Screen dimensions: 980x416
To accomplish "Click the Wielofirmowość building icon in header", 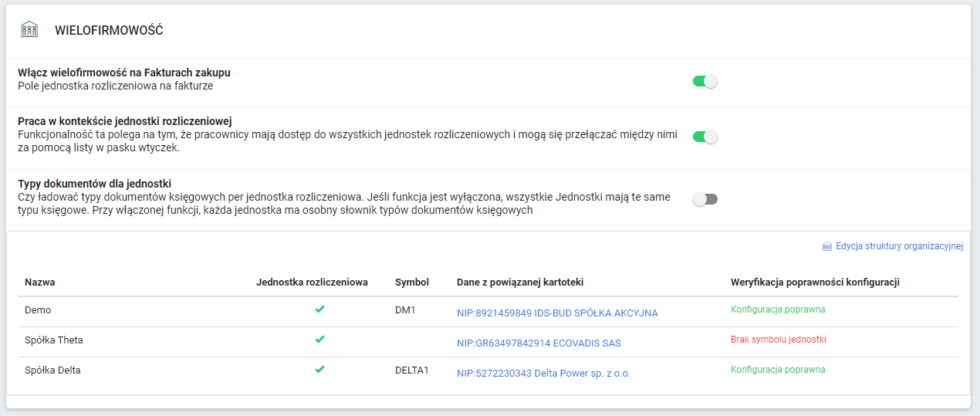I will coord(29,30).
